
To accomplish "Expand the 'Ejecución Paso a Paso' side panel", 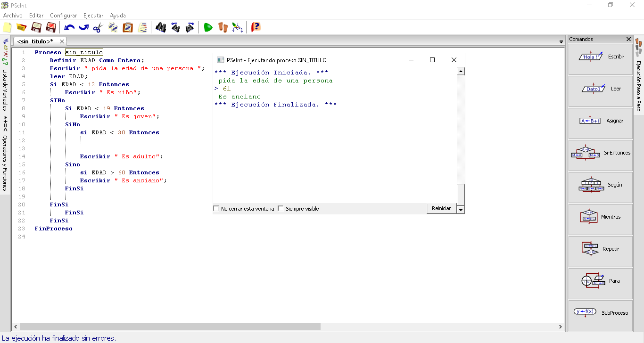I will [639, 85].
